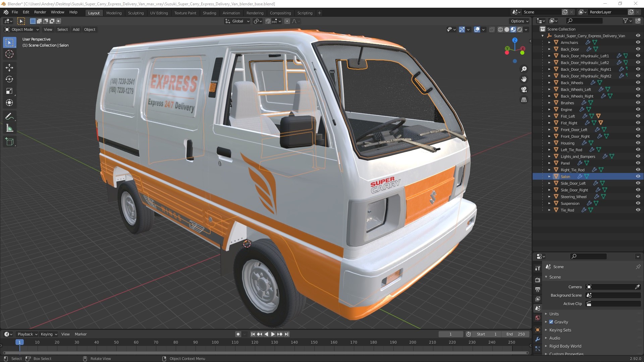Play the animation forward

pyautogui.click(x=273, y=334)
